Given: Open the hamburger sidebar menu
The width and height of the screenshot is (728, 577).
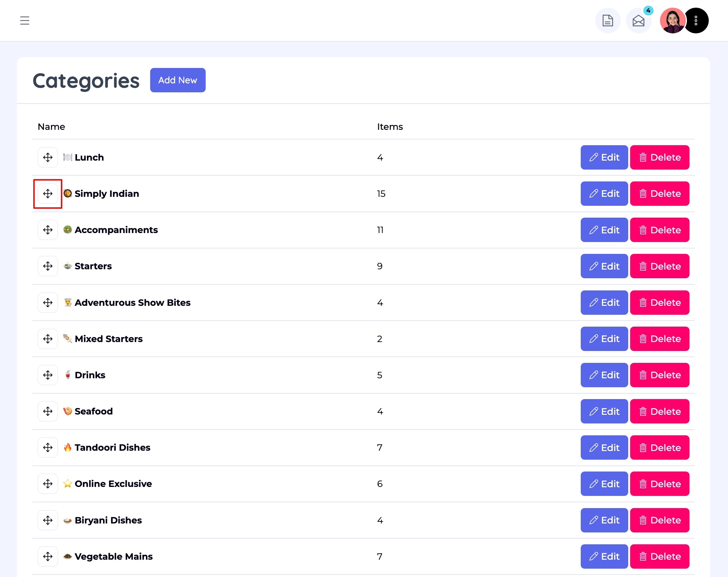Looking at the screenshot, I should [x=25, y=21].
